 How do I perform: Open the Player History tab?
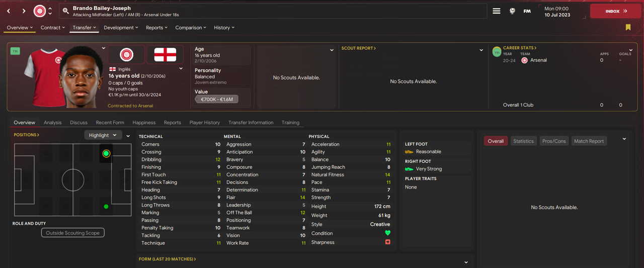pyautogui.click(x=204, y=123)
